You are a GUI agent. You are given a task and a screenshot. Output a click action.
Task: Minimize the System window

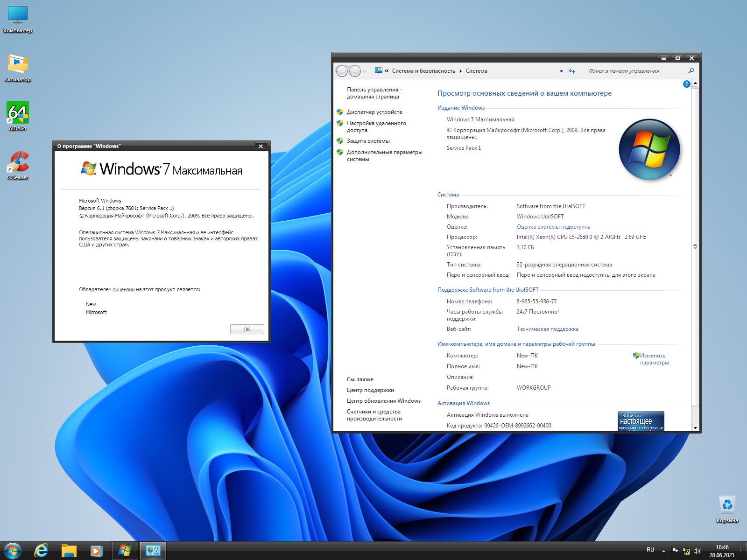tap(664, 58)
